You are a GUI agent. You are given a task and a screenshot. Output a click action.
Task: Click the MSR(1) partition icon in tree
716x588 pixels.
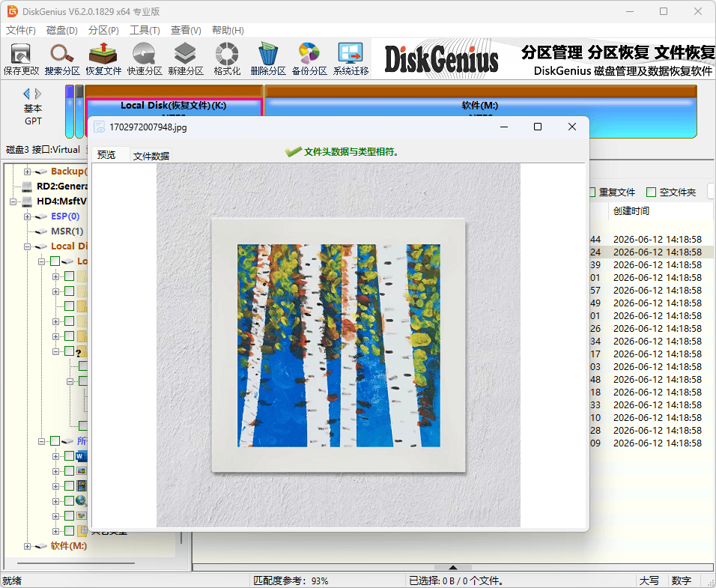click(41, 231)
